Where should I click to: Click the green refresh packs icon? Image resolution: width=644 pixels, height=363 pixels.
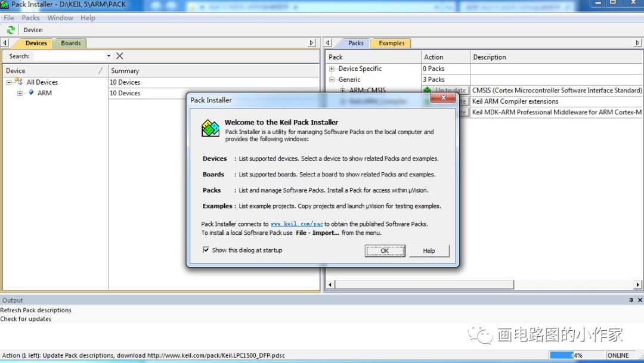click(11, 30)
